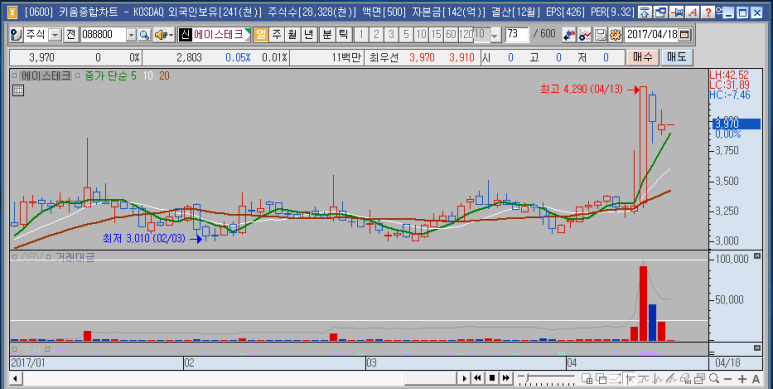Screen dimensions: 773x389
Task: Select the daily 일 period toggle
Action: point(261,35)
